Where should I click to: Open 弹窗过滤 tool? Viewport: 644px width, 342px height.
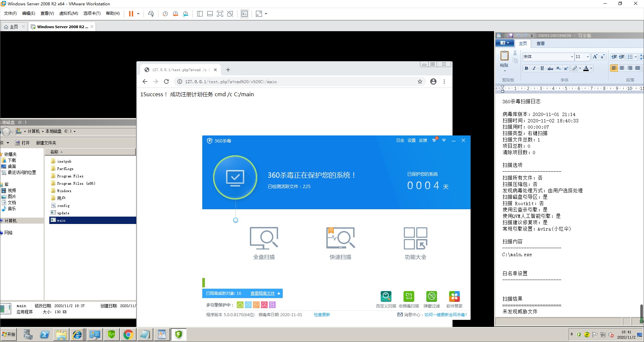[432, 299]
